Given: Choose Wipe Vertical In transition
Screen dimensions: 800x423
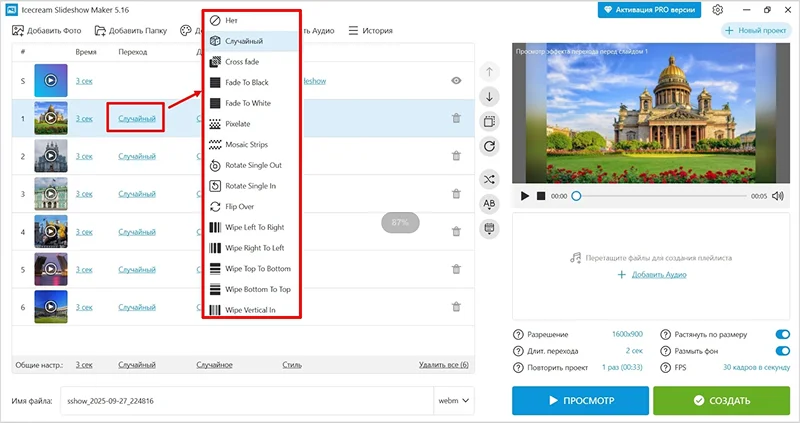Looking at the screenshot, I should pos(252,310).
